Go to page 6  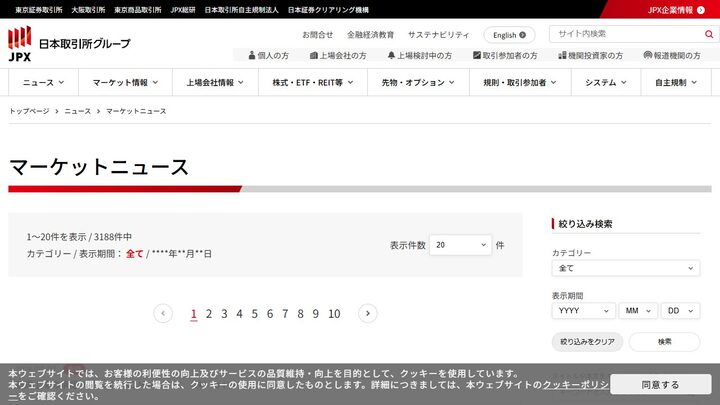tap(270, 314)
